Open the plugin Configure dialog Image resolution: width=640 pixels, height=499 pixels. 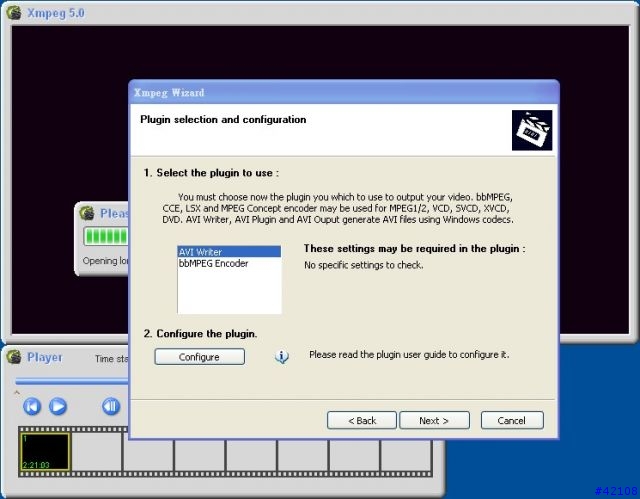[x=200, y=357]
